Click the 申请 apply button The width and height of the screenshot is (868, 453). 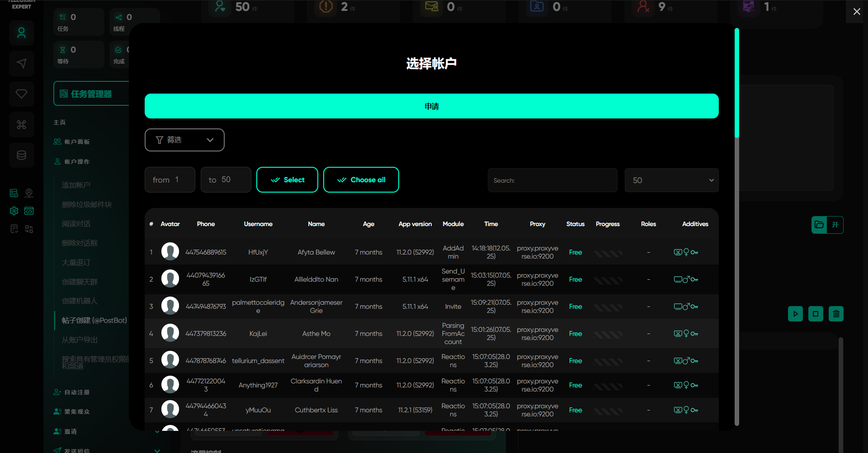431,106
